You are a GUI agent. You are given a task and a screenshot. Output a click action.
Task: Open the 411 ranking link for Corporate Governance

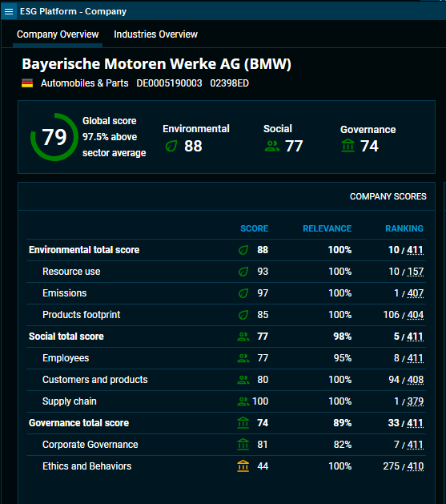point(415,444)
